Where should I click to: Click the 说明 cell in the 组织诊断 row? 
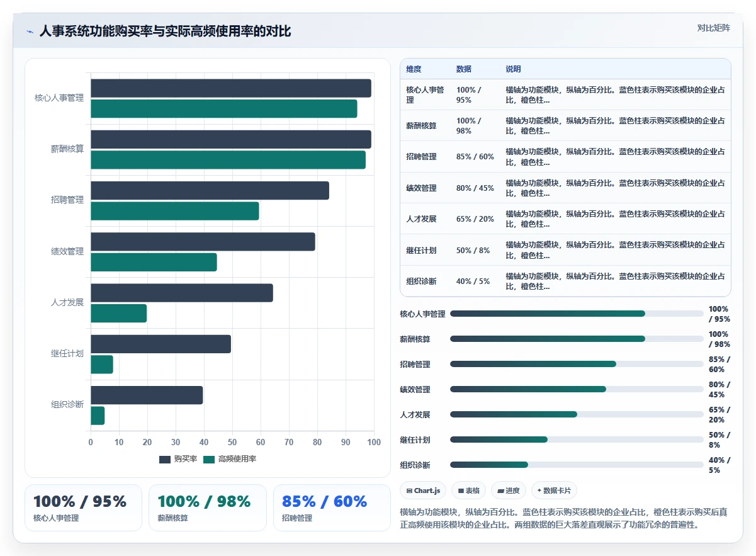click(x=616, y=281)
